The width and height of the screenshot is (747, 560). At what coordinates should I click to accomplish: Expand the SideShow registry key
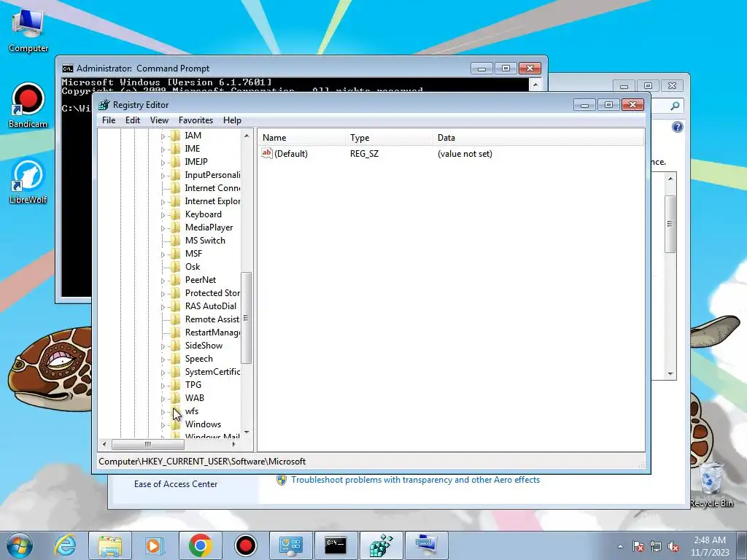[x=163, y=346]
